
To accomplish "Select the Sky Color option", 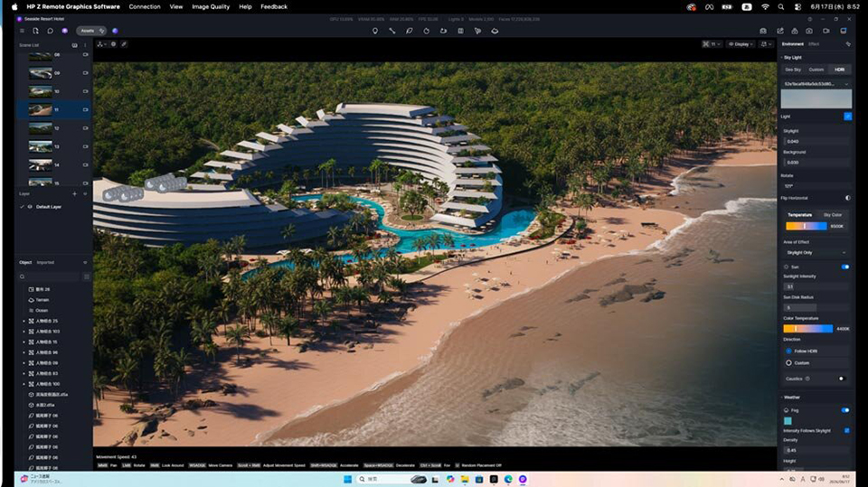I will click(x=833, y=215).
